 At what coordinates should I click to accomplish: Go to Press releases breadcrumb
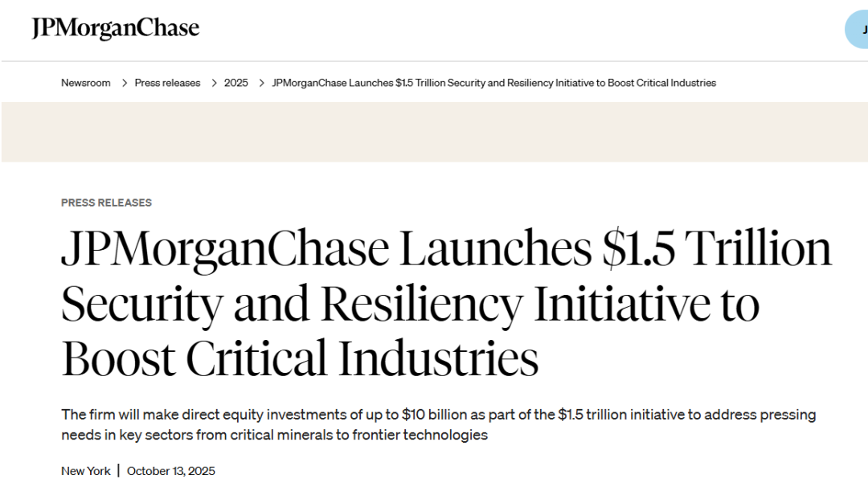(167, 83)
